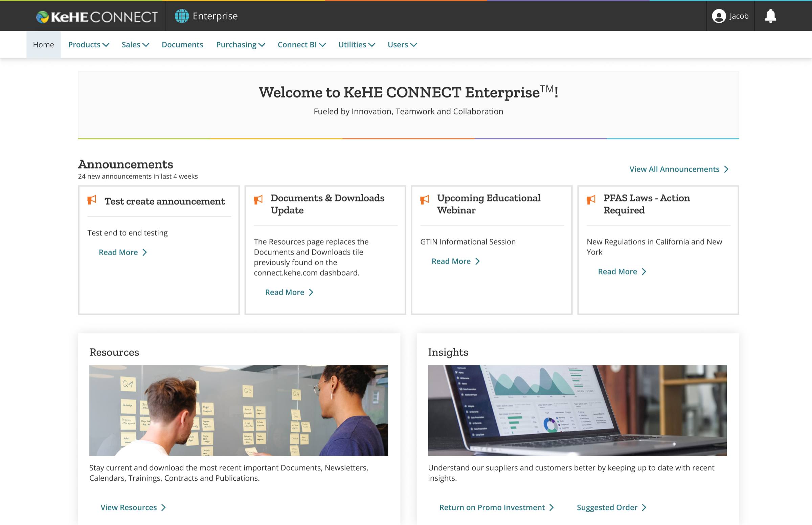Open the Jacob user avatar icon
Screen dimensions: 812x525
pyautogui.click(x=719, y=16)
